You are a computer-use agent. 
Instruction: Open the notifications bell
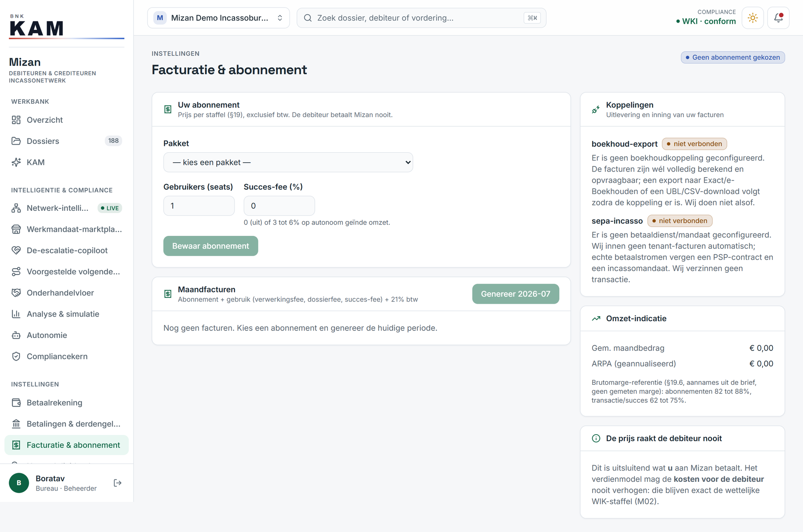pos(778,18)
